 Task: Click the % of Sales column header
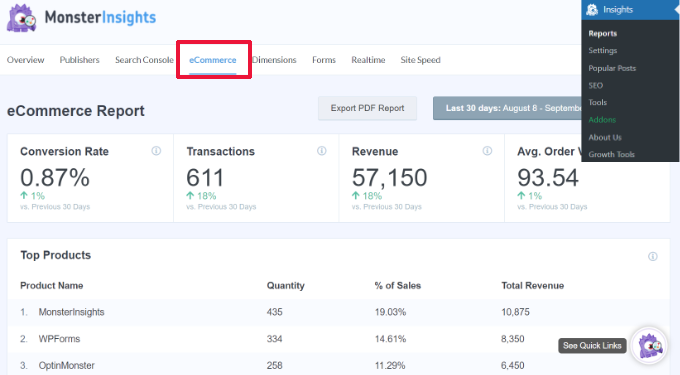398,286
